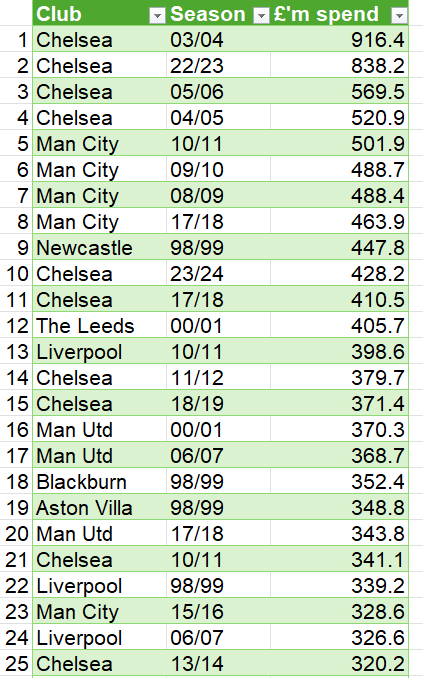Image resolution: width=423 pixels, height=678 pixels.
Task: Select the Season header cell
Action: pyautogui.click(x=218, y=13)
